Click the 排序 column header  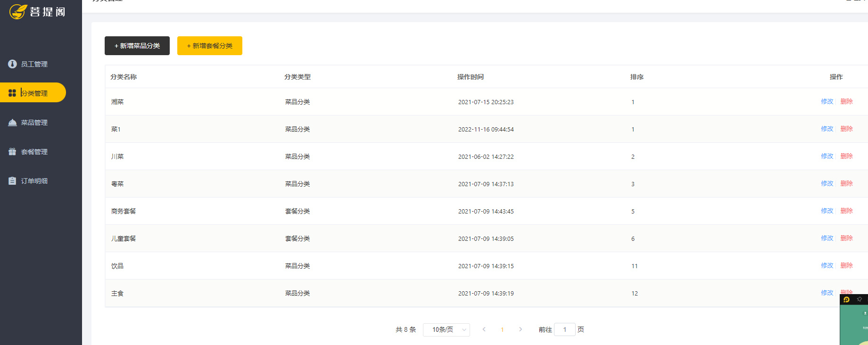tap(637, 77)
